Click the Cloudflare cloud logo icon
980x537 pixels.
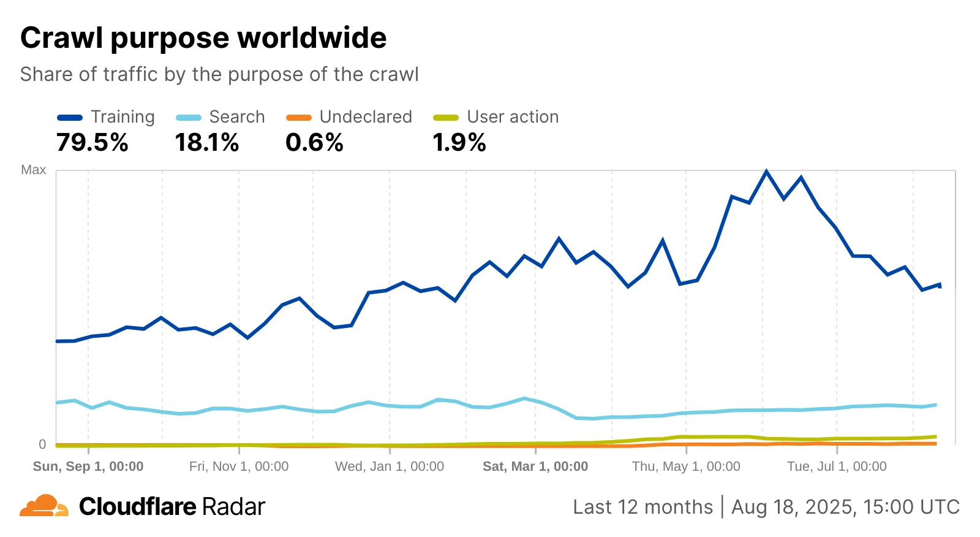click(x=44, y=506)
